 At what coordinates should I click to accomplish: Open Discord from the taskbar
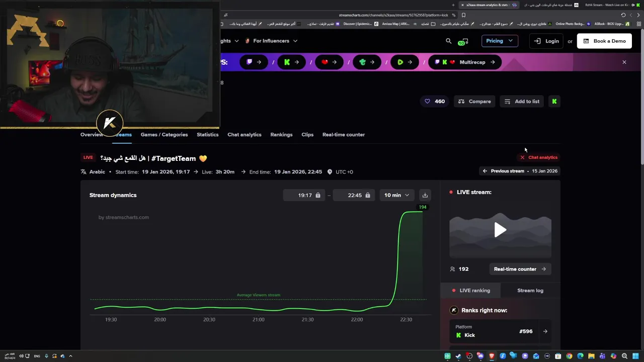click(x=480, y=356)
